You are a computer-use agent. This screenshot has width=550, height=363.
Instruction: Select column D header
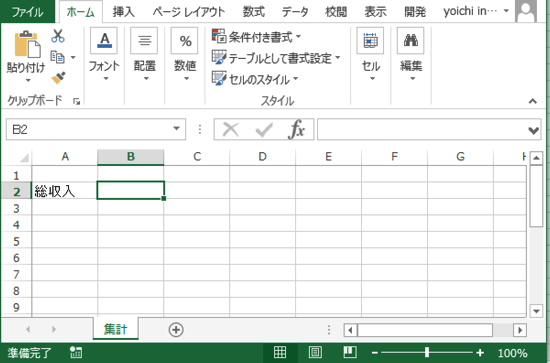pyautogui.click(x=262, y=157)
